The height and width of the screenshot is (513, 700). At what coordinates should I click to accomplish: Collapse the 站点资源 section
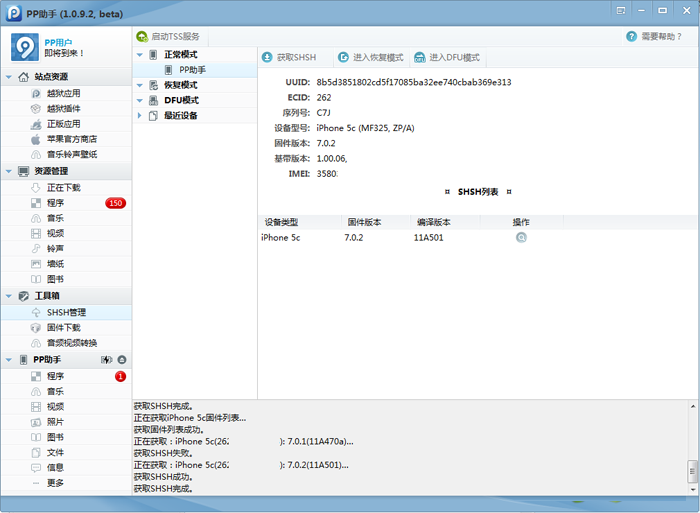(8, 77)
